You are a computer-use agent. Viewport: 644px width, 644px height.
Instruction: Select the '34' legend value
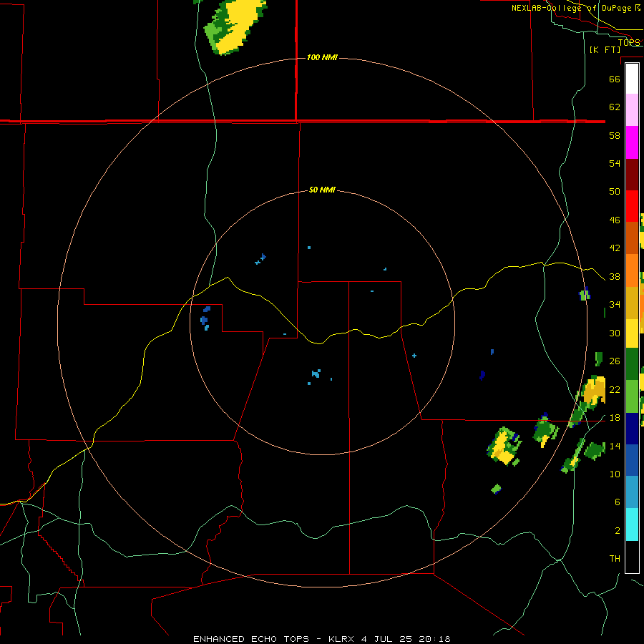pyautogui.click(x=615, y=304)
